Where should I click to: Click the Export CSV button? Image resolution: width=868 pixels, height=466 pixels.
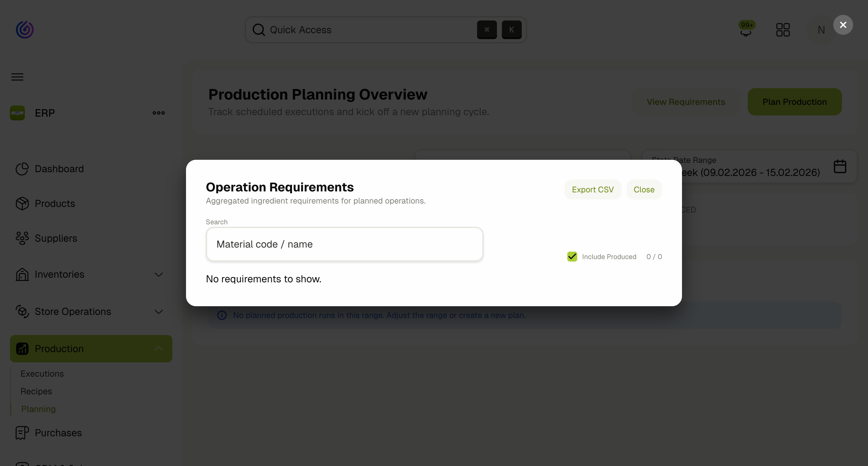coord(593,189)
